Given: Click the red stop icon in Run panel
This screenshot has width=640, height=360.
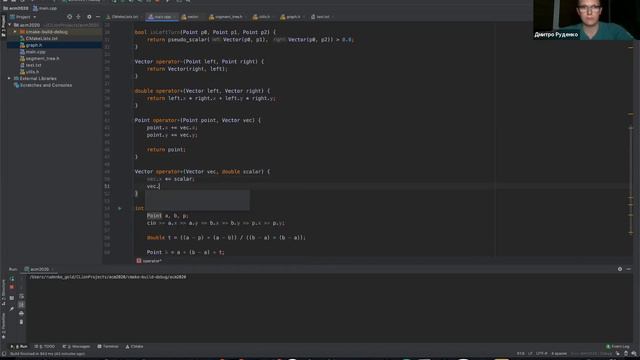Looking at the screenshot, I should coord(12,287).
